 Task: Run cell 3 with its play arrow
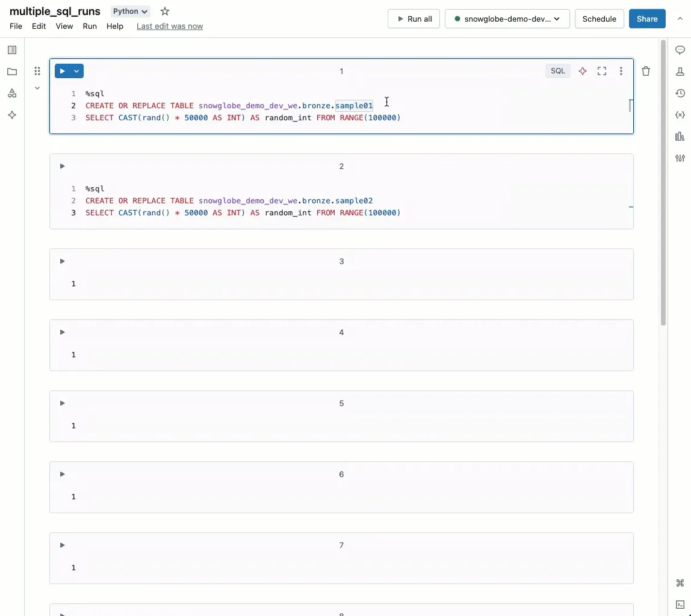(62, 261)
